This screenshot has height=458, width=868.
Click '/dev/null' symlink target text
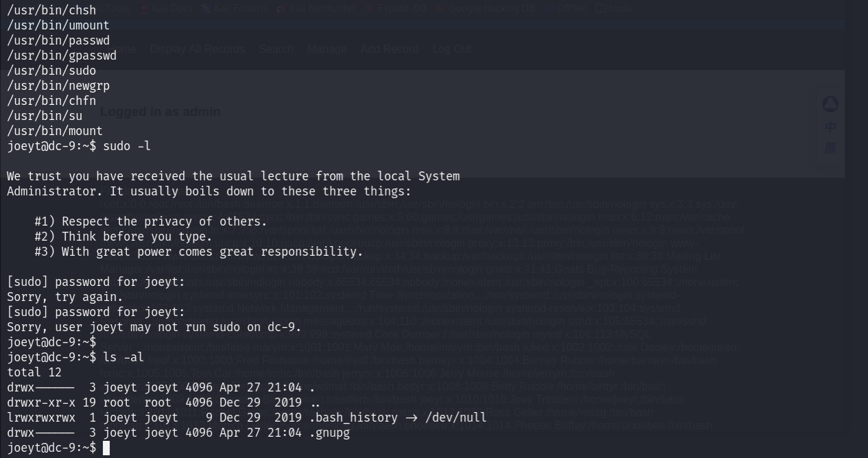click(456, 418)
